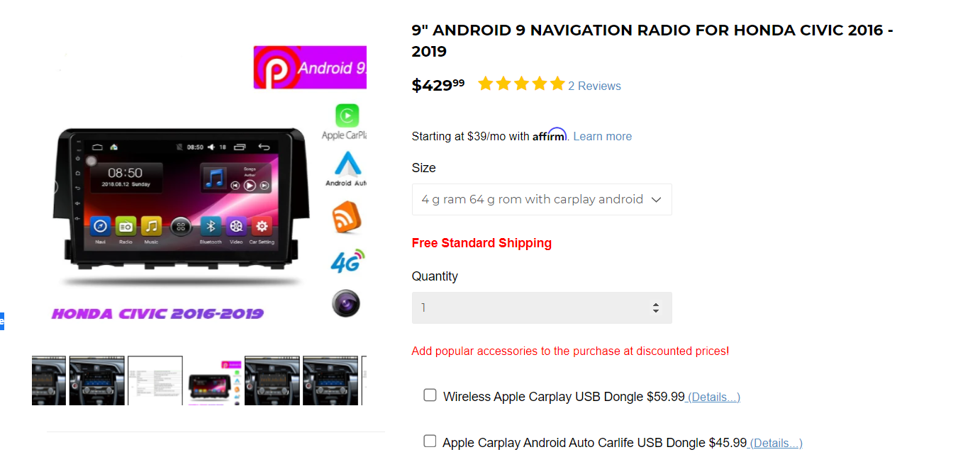Viewport: 980px width, 457px height.
Task: Select the white spec sheet thumbnail
Action: coord(155,380)
